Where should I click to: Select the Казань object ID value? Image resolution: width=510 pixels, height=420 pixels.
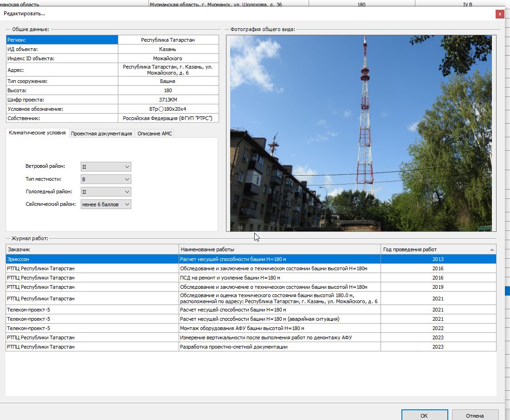click(168, 49)
